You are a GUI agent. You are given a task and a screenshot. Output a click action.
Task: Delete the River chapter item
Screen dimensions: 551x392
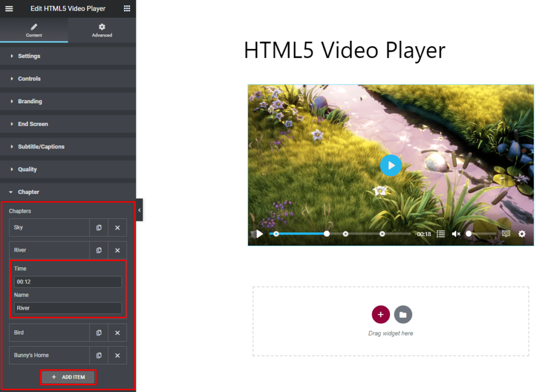click(x=117, y=250)
